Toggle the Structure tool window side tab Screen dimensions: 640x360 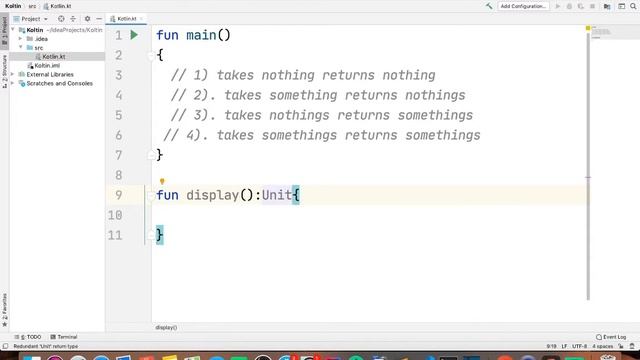[4, 71]
